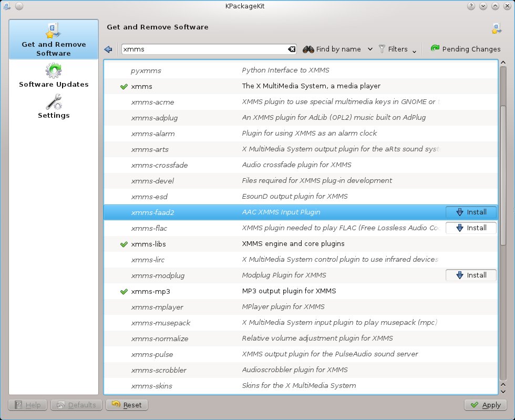Select the xmms-esd package row
515x420 pixels.
(x=301, y=197)
